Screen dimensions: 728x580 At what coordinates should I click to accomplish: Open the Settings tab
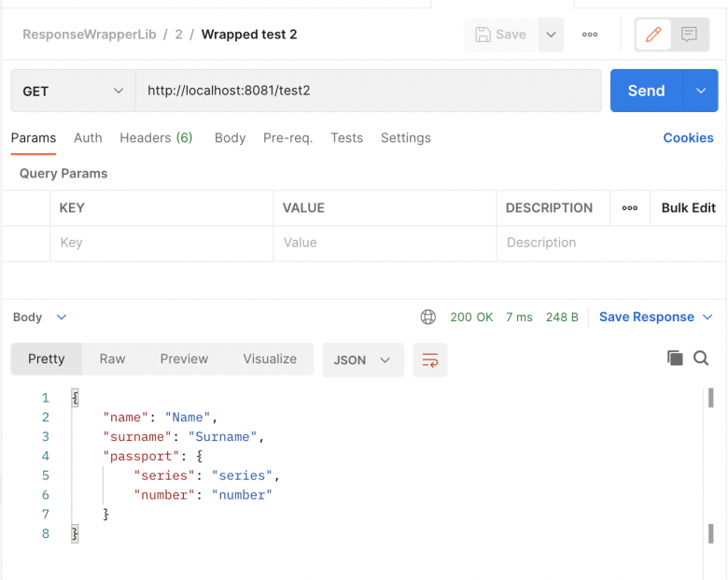pos(406,138)
